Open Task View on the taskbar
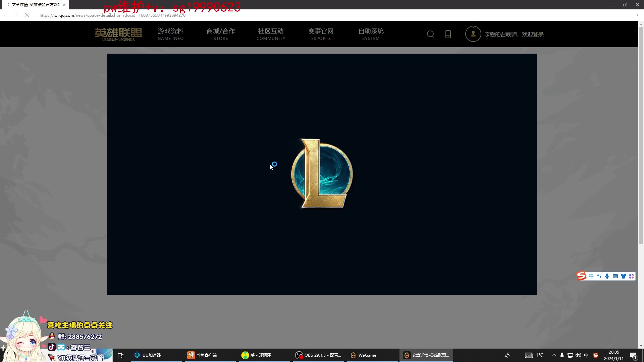The width and height of the screenshot is (644, 362). click(x=121, y=355)
